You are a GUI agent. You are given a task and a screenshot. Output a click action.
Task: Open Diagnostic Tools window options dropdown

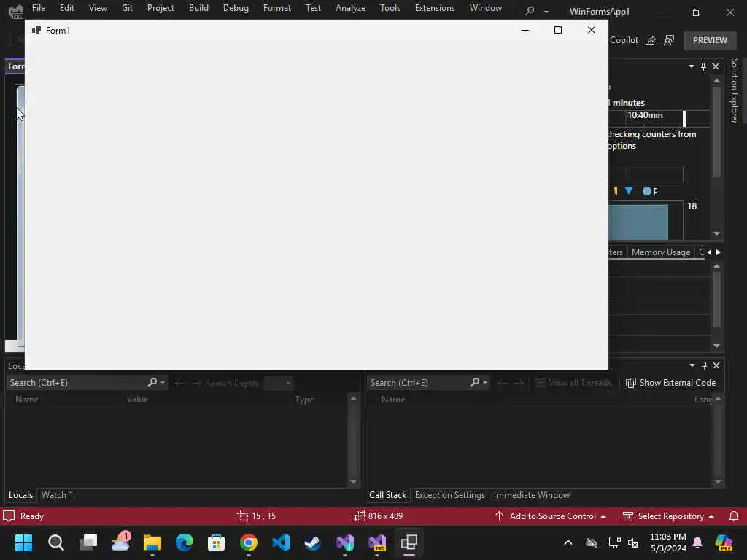coord(692,66)
